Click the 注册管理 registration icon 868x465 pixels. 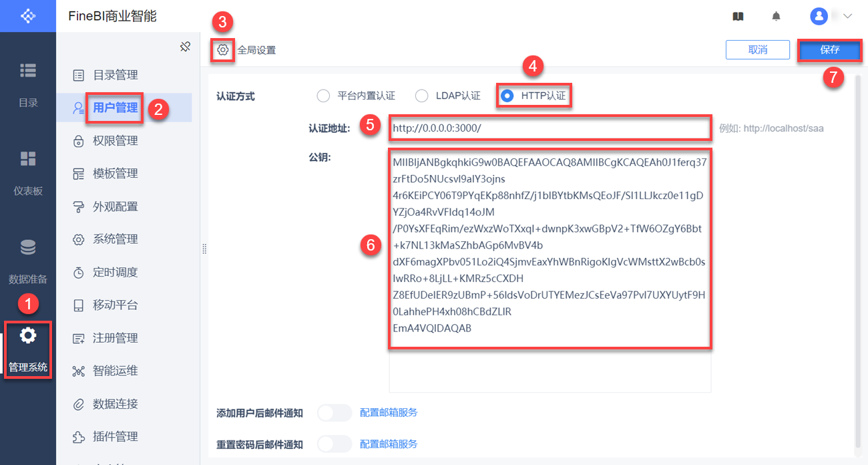tap(79, 338)
